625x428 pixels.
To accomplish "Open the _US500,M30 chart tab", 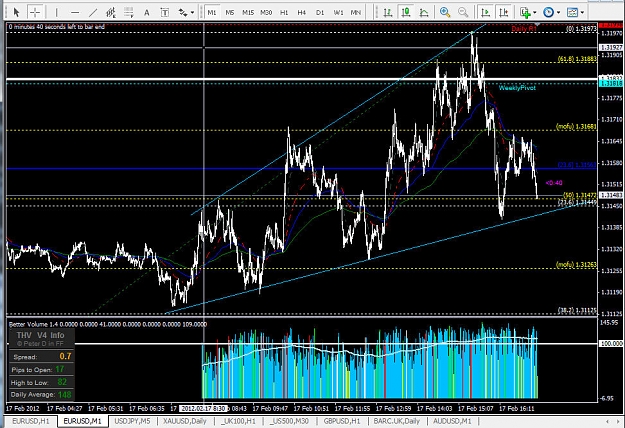I will pos(290,421).
